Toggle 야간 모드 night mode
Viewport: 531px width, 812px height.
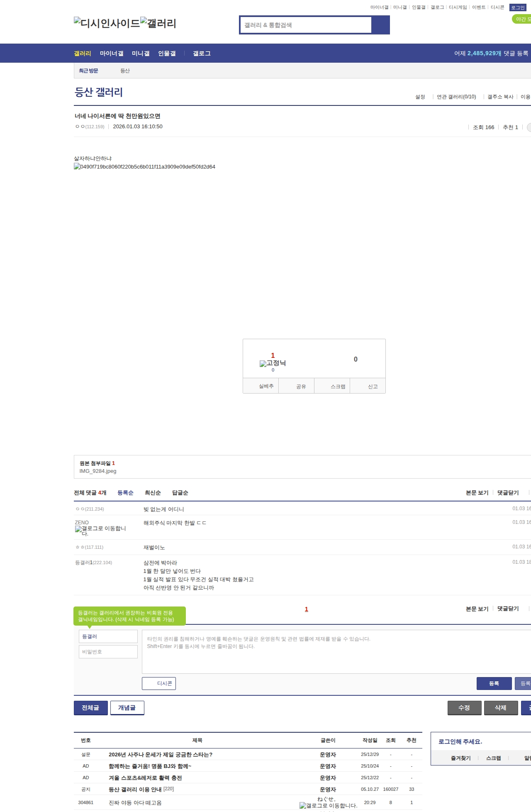(x=522, y=19)
